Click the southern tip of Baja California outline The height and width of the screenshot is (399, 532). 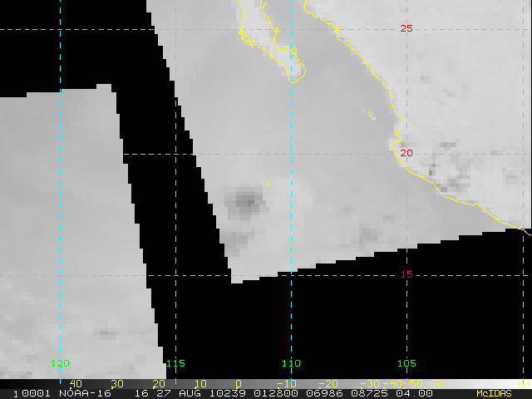[295, 79]
